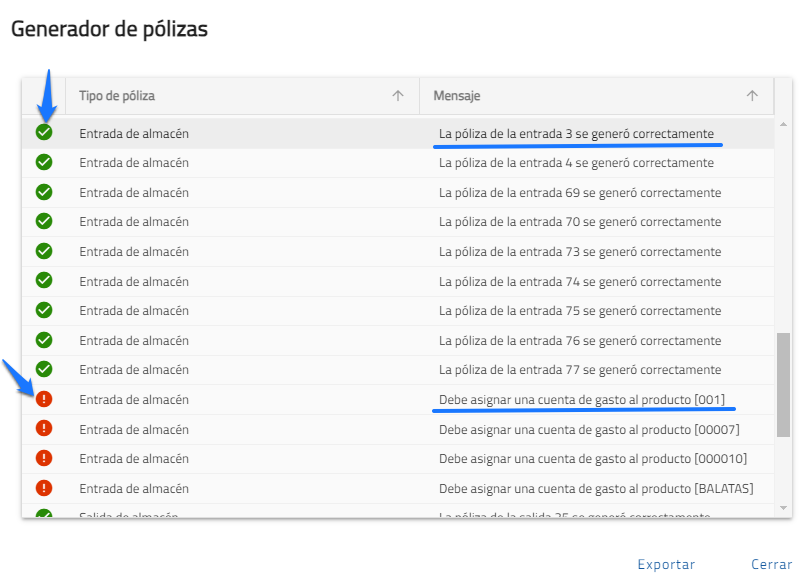
Task: Click the success icon on the Salida de almacén row
Action: (x=44, y=514)
